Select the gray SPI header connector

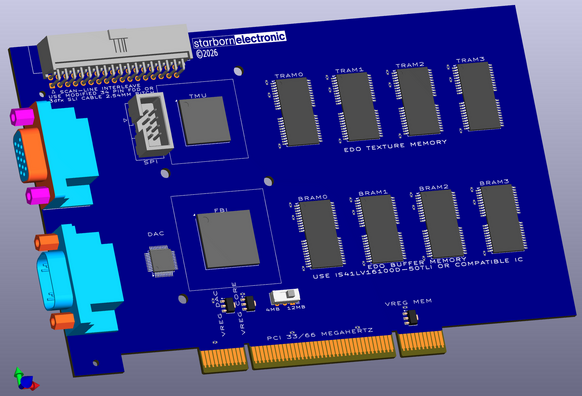(151, 125)
